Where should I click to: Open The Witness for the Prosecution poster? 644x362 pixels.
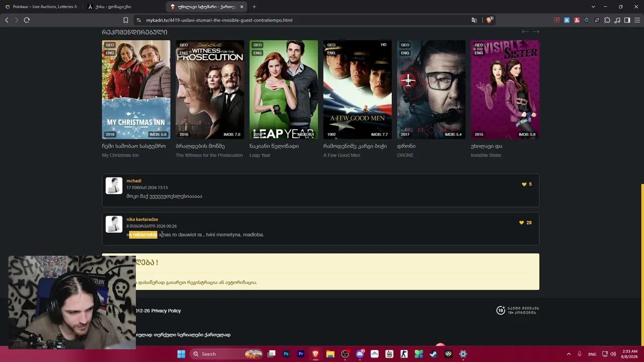tap(210, 89)
